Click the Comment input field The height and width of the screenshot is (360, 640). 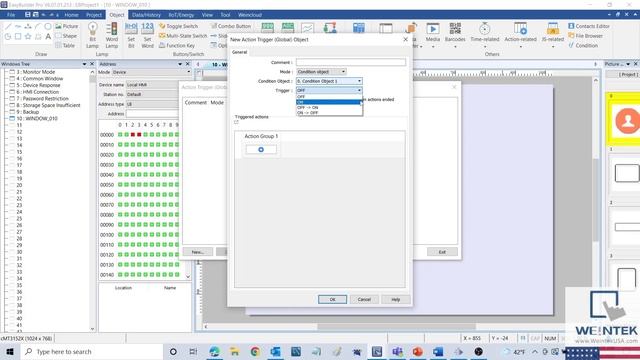click(351, 62)
